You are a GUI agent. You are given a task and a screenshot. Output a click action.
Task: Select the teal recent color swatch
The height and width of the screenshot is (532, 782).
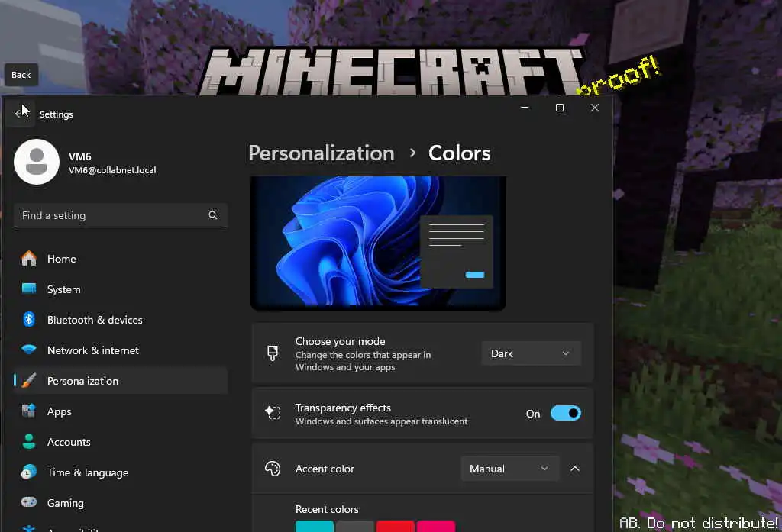click(x=314, y=526)
